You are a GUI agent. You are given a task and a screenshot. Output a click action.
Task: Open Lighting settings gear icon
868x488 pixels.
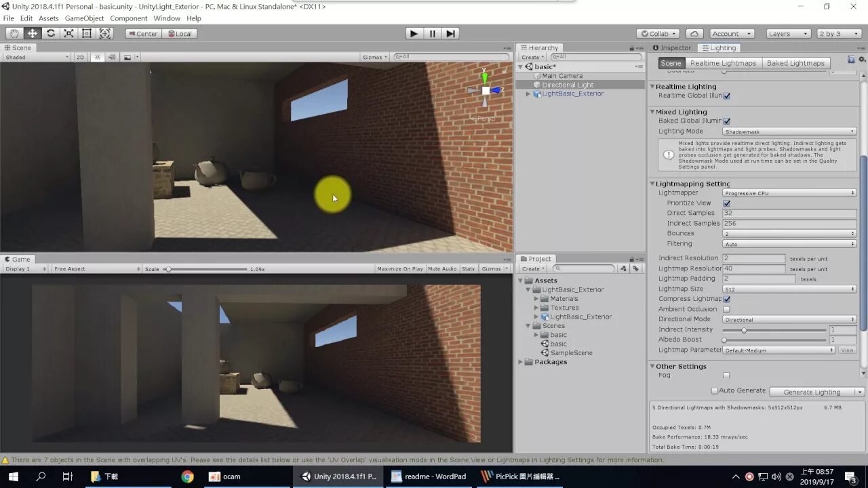tap(861, 60)
